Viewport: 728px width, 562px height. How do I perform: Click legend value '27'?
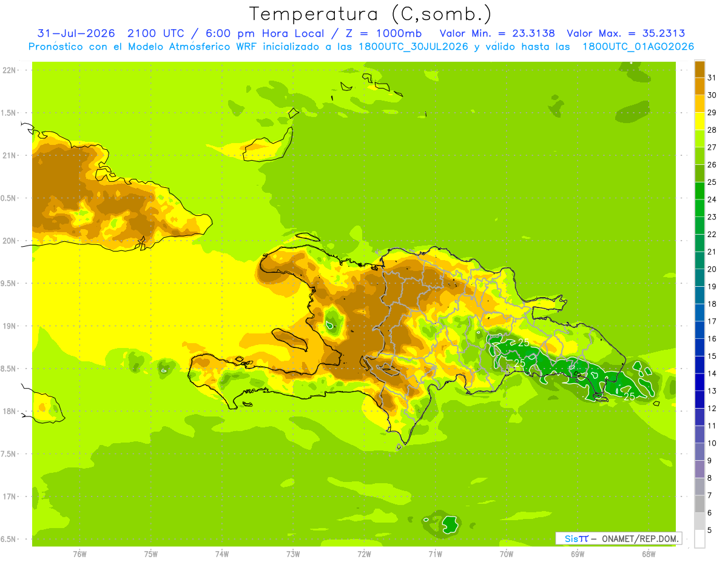click(712, 147)
